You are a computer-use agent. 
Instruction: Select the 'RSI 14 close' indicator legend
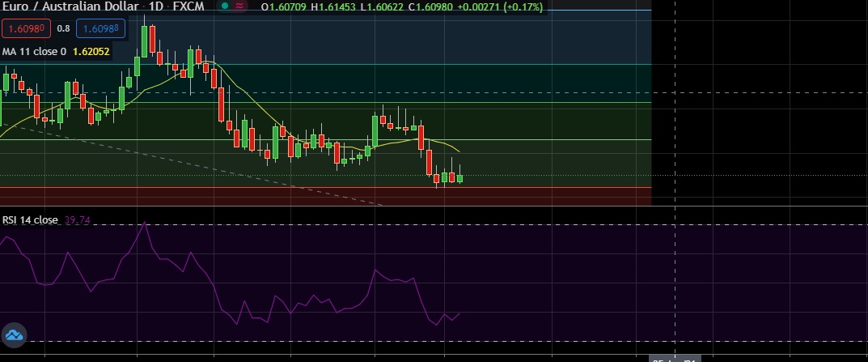point(30,220)
